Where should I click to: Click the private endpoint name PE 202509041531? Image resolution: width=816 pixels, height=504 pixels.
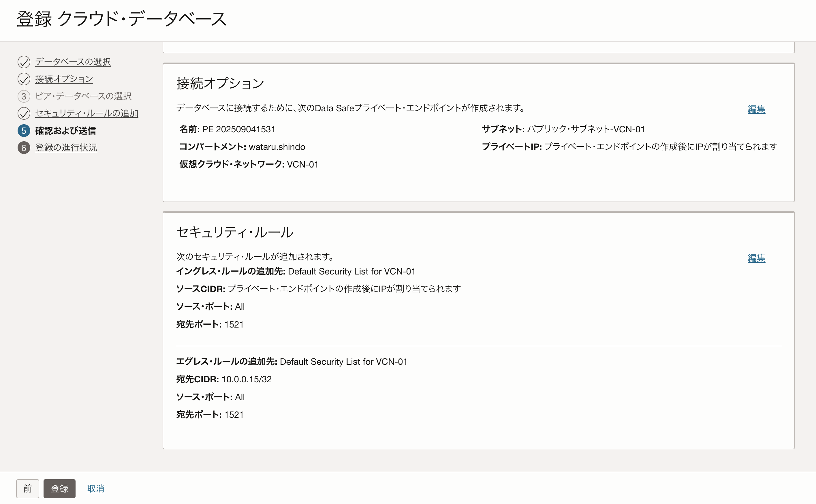pyautogui.click(x=239, y=129)
